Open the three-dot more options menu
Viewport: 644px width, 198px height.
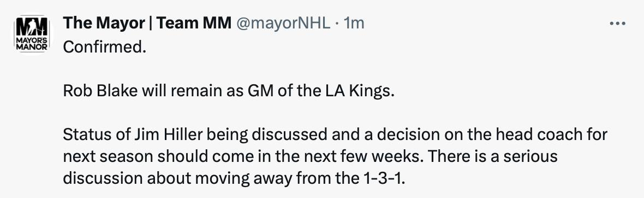(617, 24)
